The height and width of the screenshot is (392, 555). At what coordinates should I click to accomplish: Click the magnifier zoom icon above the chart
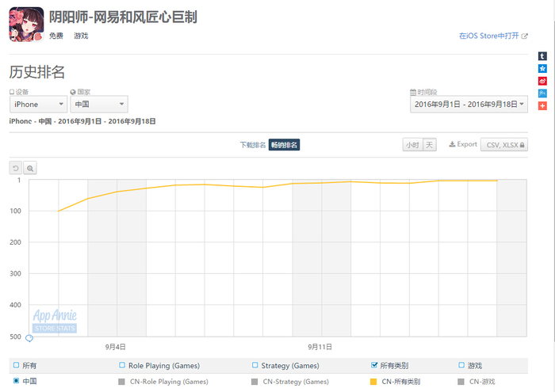tap(30, 168)
